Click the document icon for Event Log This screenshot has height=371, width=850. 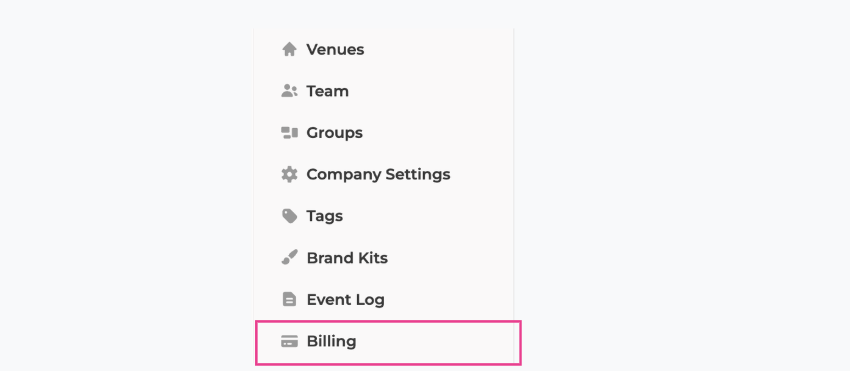coord(289,299)
